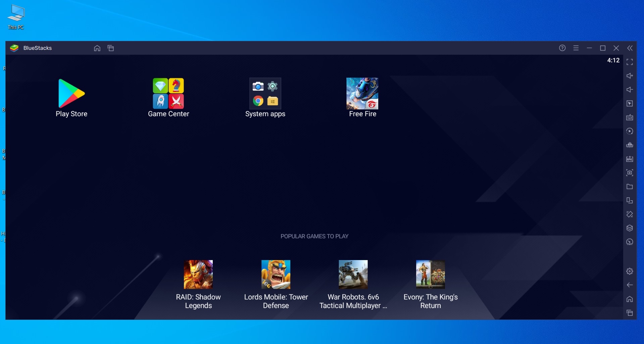
Task: Click the 4:12 clock display
Action: click(x=613, y=60)
